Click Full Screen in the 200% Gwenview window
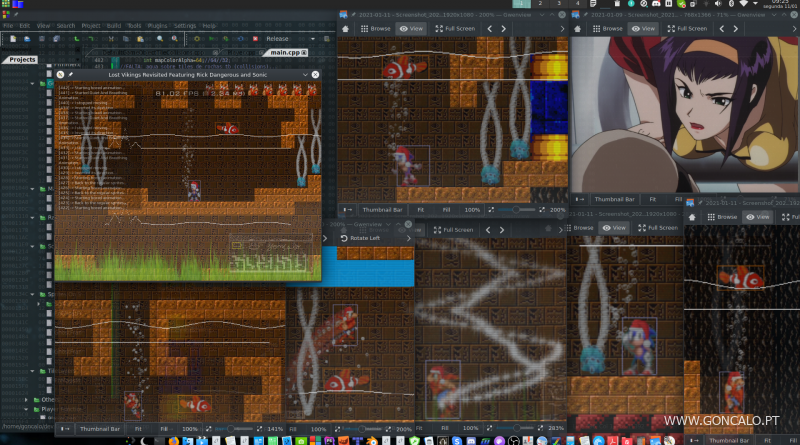800x445 pixels. [455, 29]
